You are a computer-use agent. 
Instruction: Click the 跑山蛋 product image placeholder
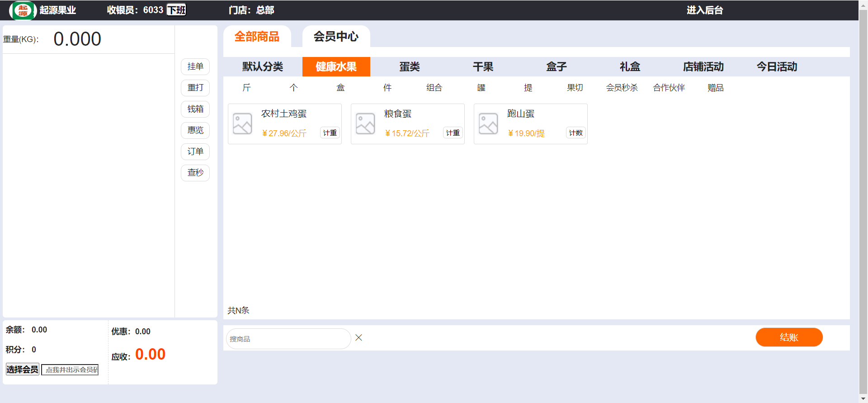coord(488,124)
